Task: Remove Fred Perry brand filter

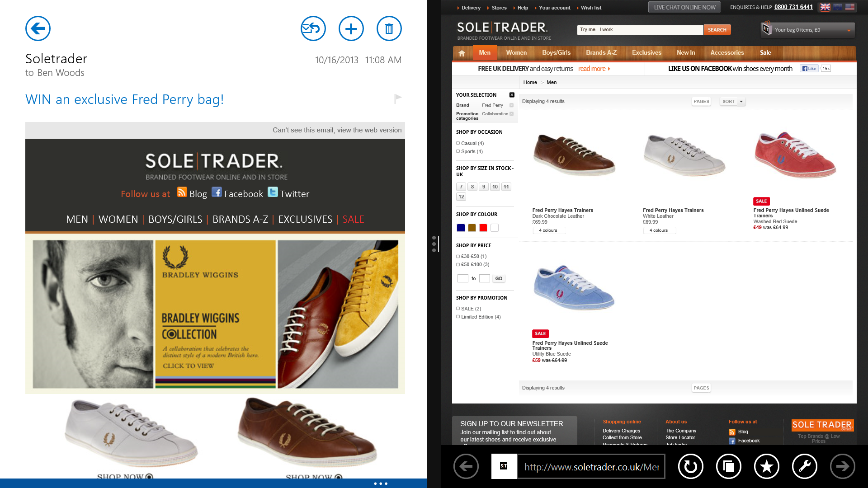Action: point(511,105)
